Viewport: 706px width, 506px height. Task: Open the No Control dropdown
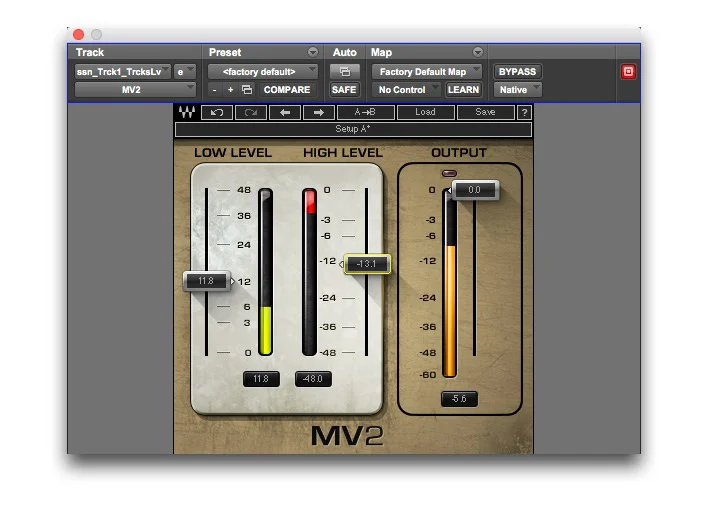pyautogui.click(x=407, y=90)
